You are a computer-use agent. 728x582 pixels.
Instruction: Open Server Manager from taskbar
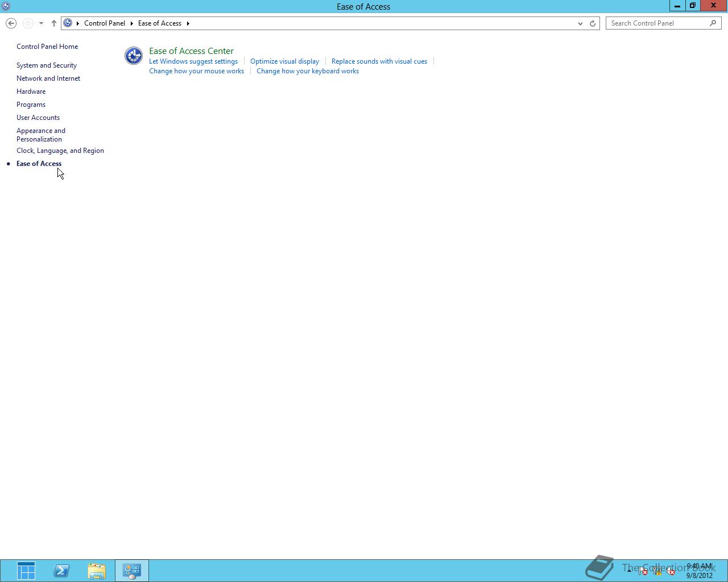pos(26,571)
